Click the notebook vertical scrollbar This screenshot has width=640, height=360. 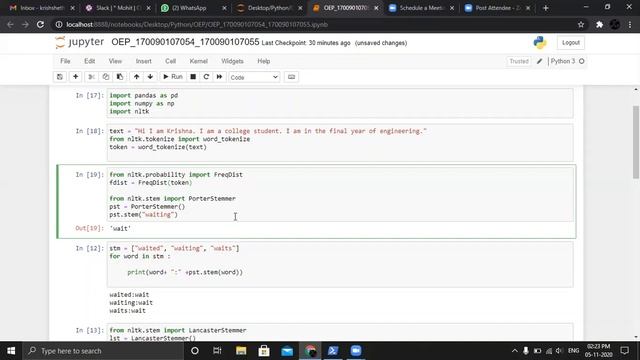pyautogui.click(x=636, y=142)
